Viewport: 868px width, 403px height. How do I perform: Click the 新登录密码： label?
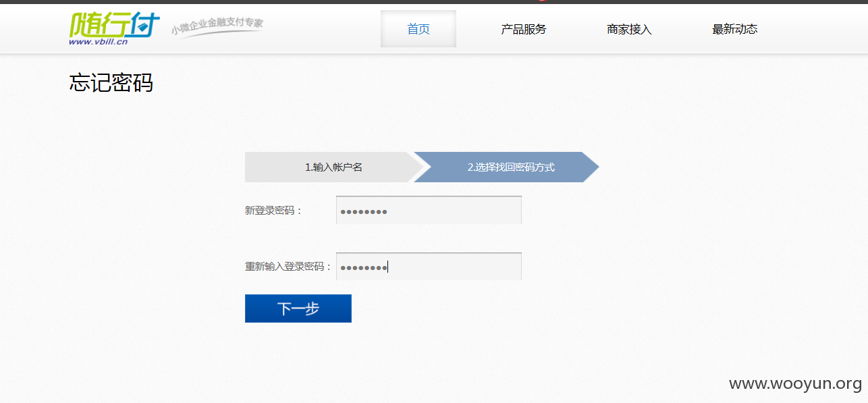click(274, 211)
